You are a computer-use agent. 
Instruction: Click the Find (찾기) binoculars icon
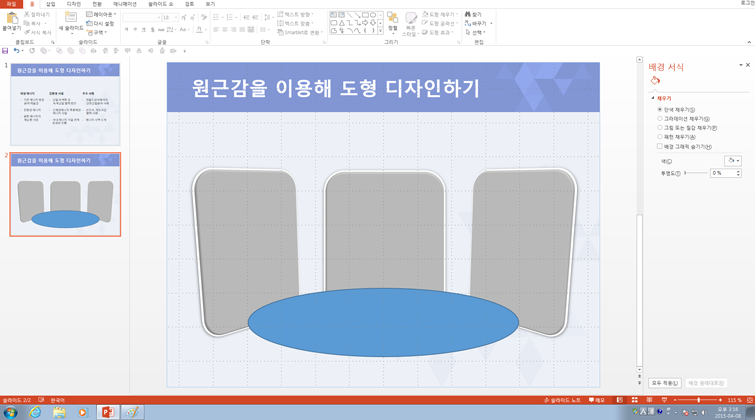pos(468,14)
